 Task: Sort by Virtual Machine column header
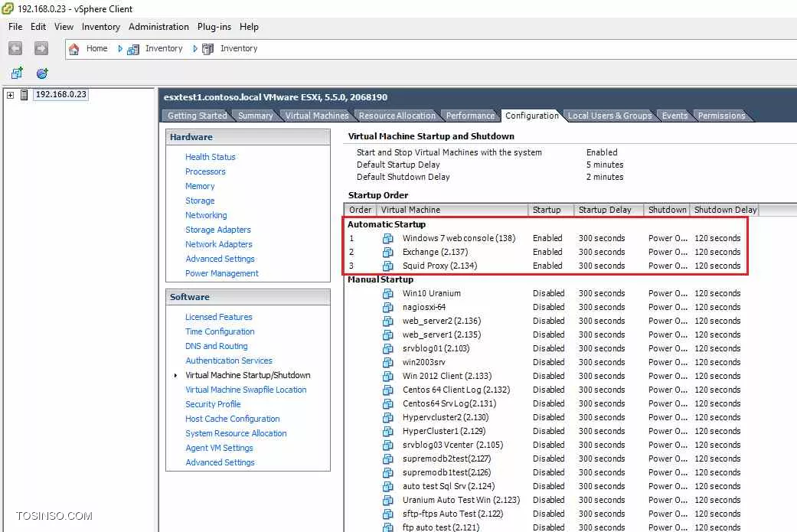point(452,210)
